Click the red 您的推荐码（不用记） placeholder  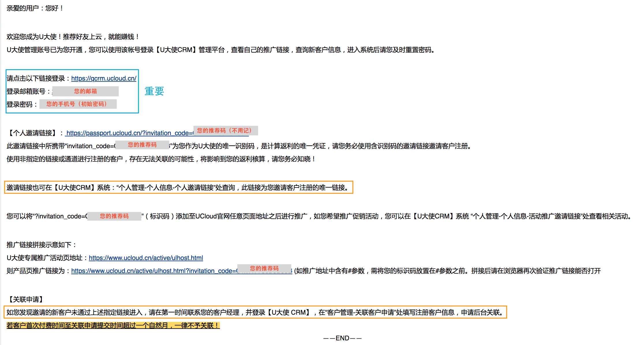(x=226, y=131)
